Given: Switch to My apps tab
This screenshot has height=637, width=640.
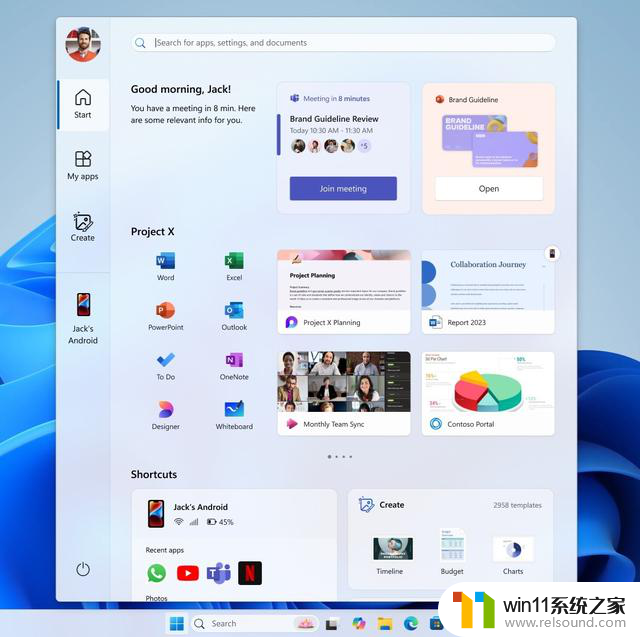Looking at the screenshot, I should (83, 165).
